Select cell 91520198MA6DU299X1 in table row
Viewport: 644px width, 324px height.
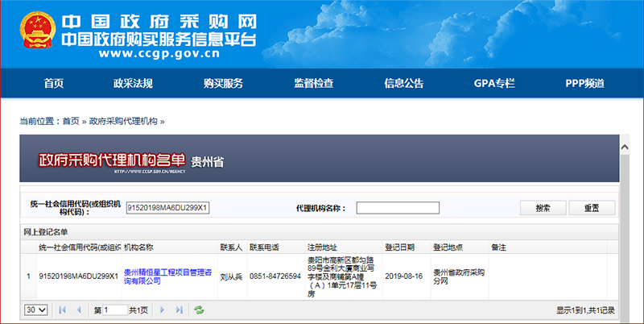(x=78, y=276)
